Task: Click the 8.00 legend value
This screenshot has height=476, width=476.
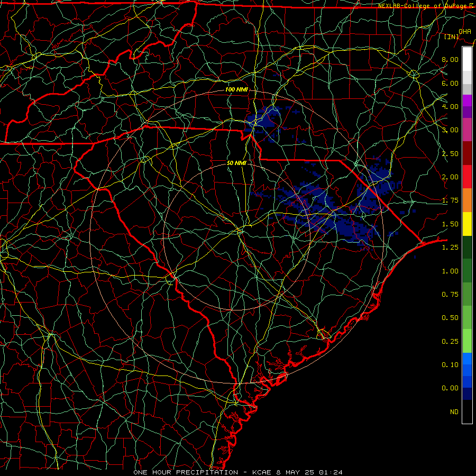Action: point(450,59)
